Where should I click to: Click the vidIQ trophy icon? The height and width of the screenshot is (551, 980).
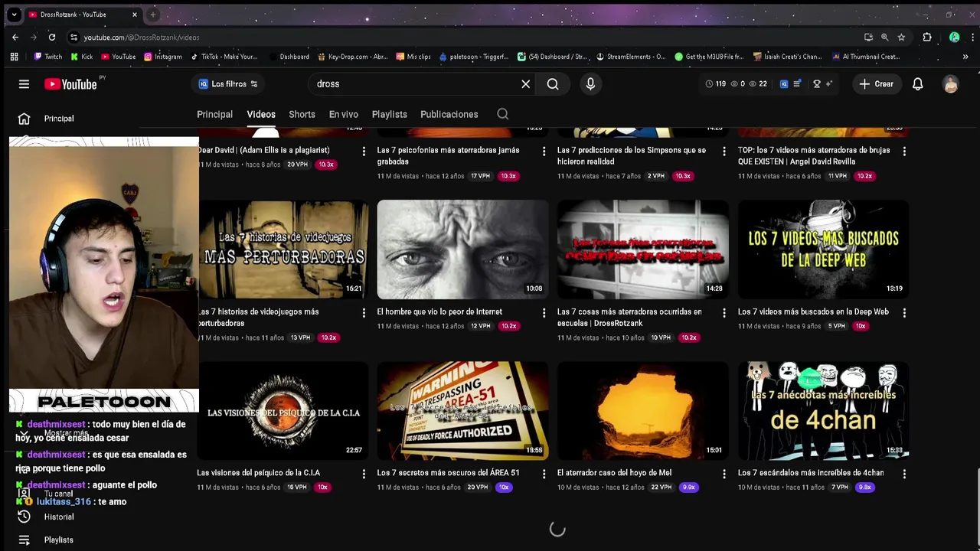817,84
